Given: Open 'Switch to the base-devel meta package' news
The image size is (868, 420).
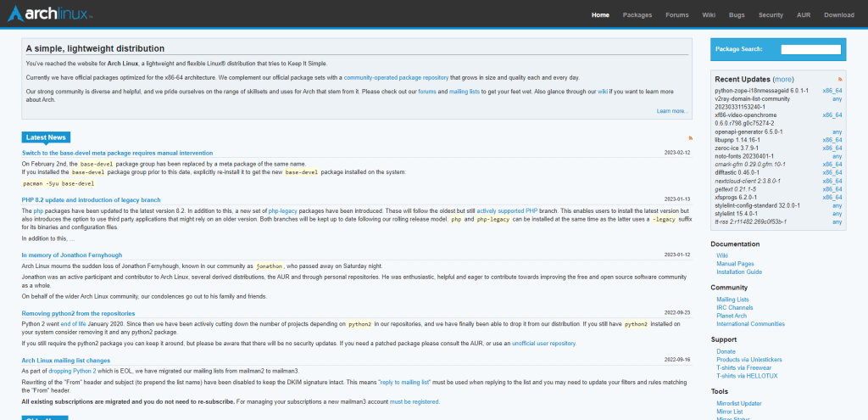Looking at the screenshot, I should [117, 153].
